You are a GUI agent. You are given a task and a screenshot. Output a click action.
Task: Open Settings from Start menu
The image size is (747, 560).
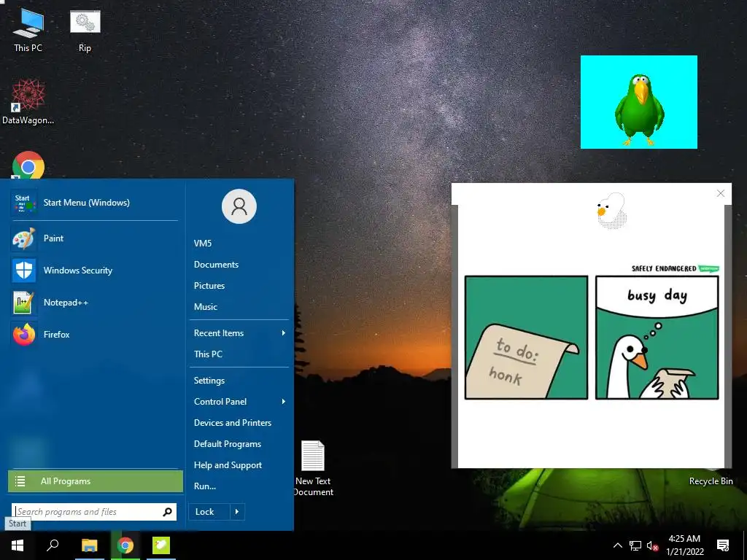click(x=209, y=381)
